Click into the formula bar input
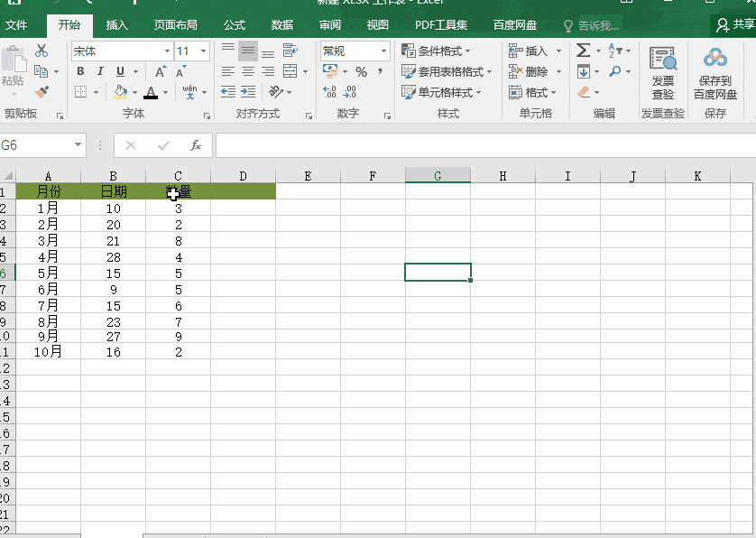756x538 pixels. (x=485, y=145)
